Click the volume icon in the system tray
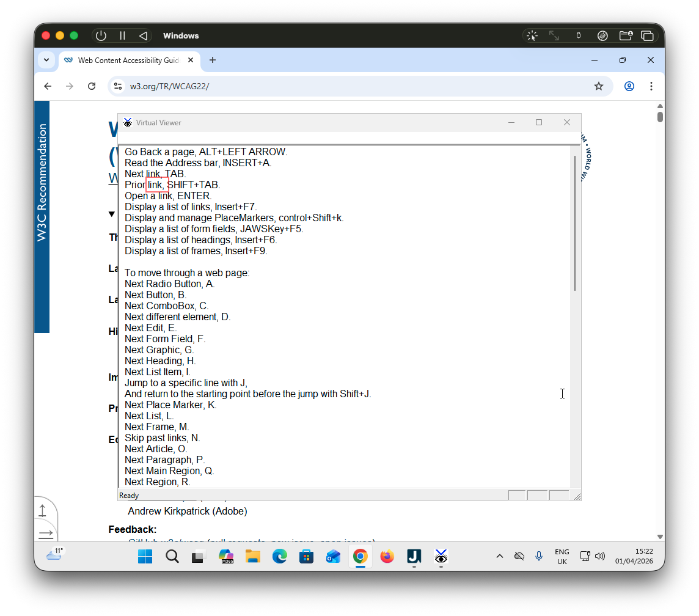 600,556
